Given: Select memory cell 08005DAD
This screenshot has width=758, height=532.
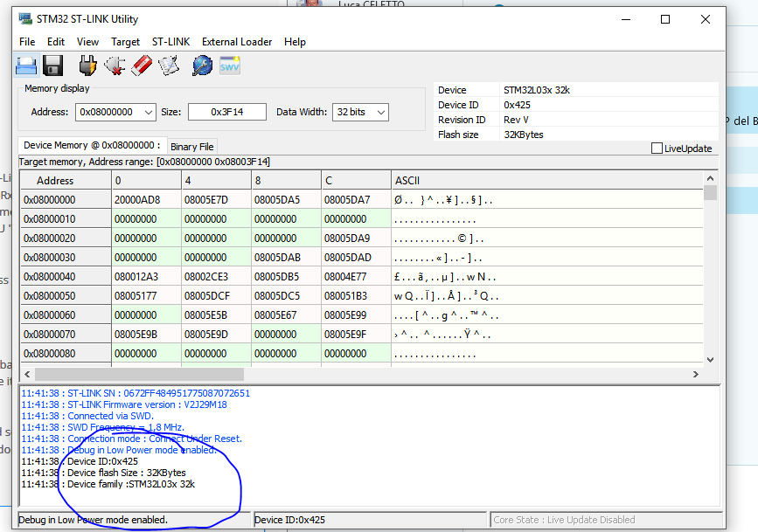Looking at the screenshot, I should 356,258.
